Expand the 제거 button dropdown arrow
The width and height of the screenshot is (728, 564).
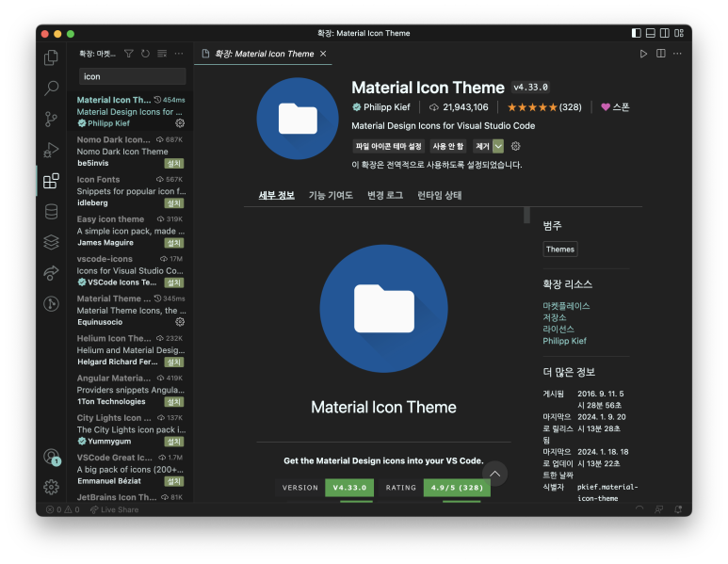[x=498, y=146]
